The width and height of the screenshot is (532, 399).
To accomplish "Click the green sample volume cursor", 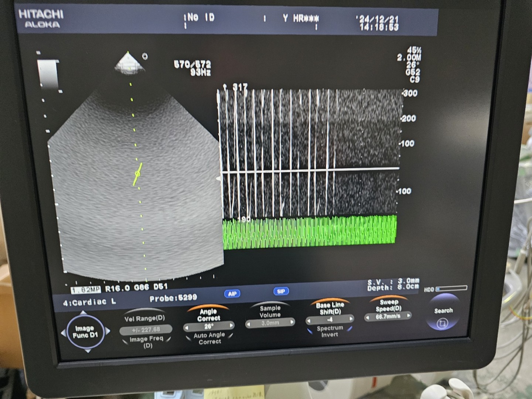I will [x=137, y=173].
